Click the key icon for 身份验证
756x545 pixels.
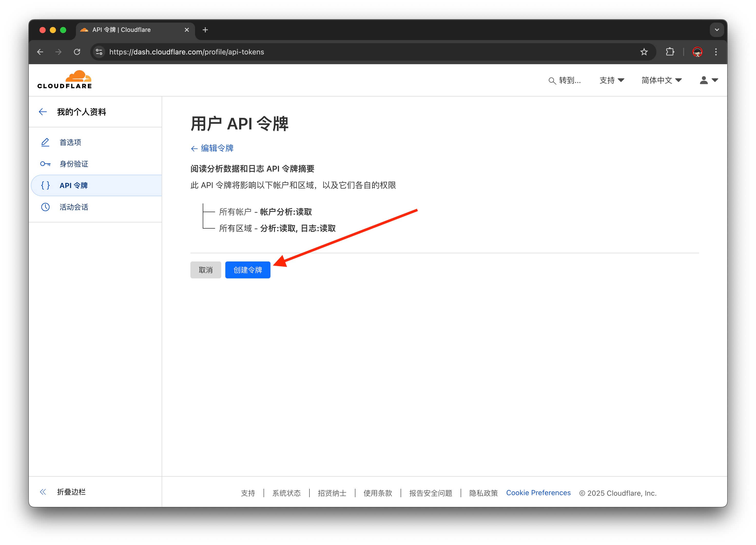click(45, 164)
